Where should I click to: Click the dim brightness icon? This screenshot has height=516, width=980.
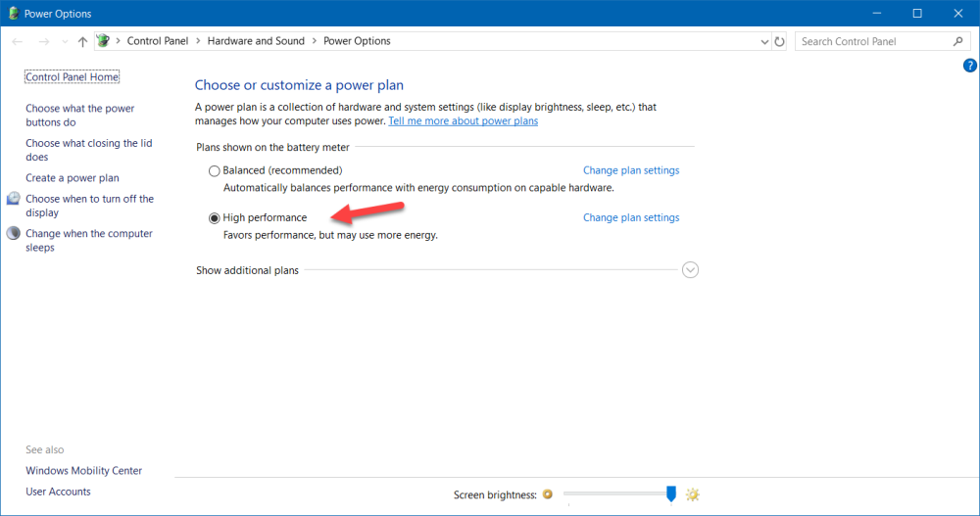coord(548,494)
